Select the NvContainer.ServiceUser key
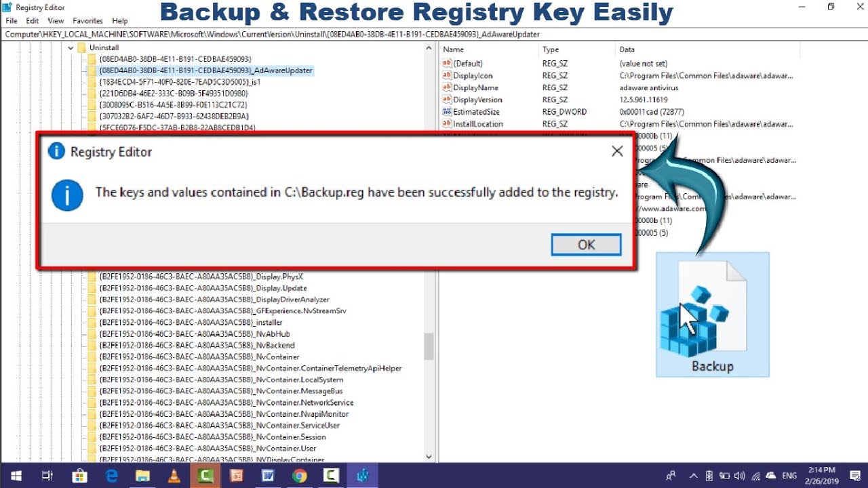Image resolution: width=868 pixels, height=488 pixels. pos(219,426)
